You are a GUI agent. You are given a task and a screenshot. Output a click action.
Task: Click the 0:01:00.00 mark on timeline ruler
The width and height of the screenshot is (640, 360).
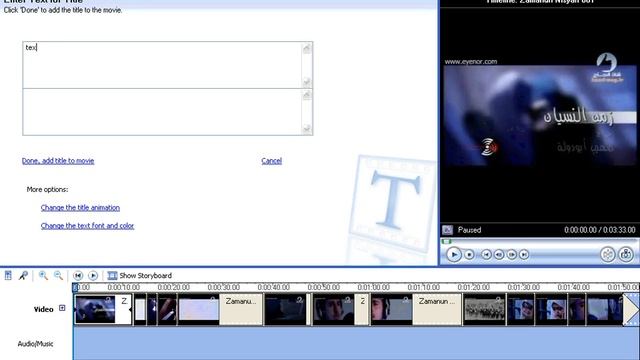[x=373, y=287]
